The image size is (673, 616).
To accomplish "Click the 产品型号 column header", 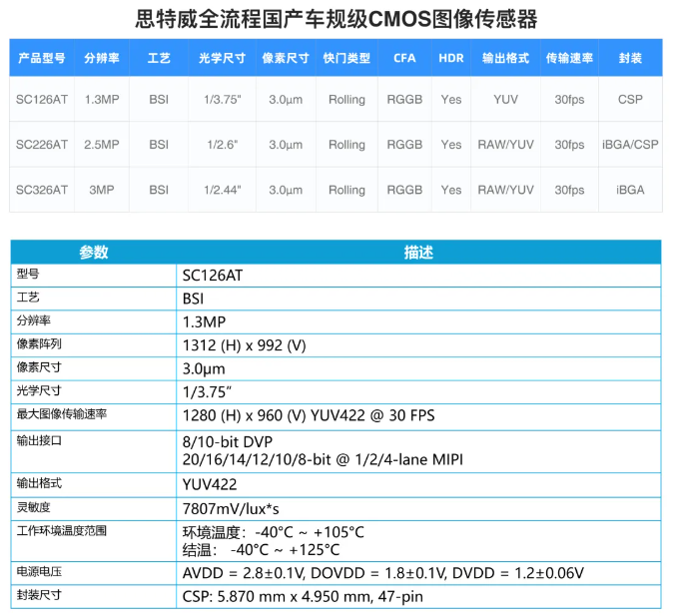I will tap(42, 59).
